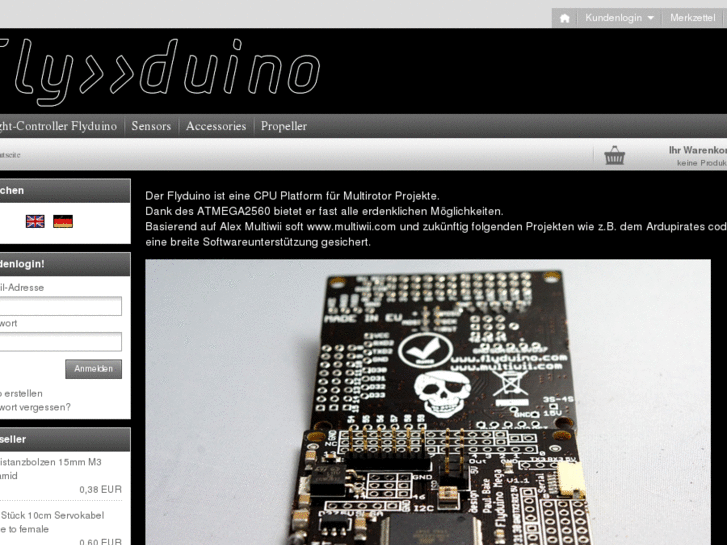This screenshot has height=545, width=727.
Task: Go to the shop home icon
Action: 564,18
